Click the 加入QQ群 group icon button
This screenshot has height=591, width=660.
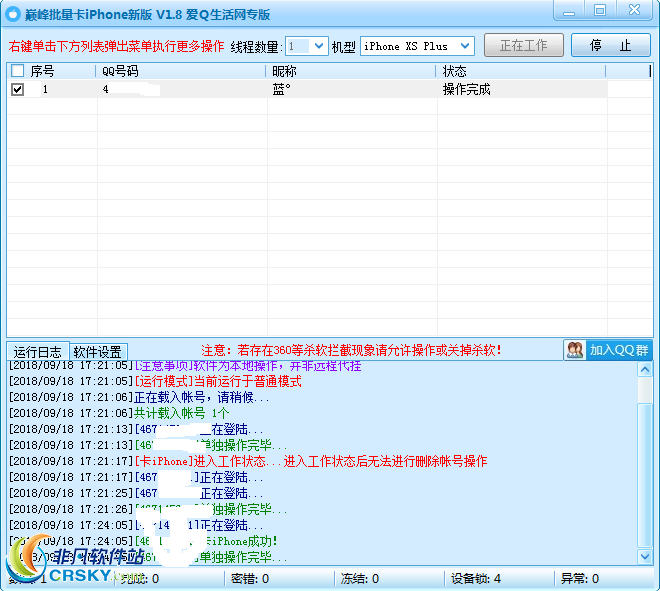607,350
